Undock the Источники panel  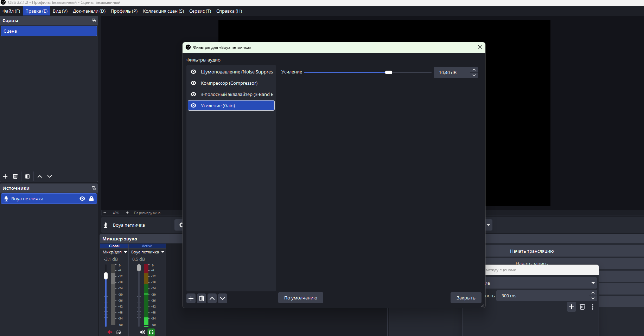[x=94, y=188]
